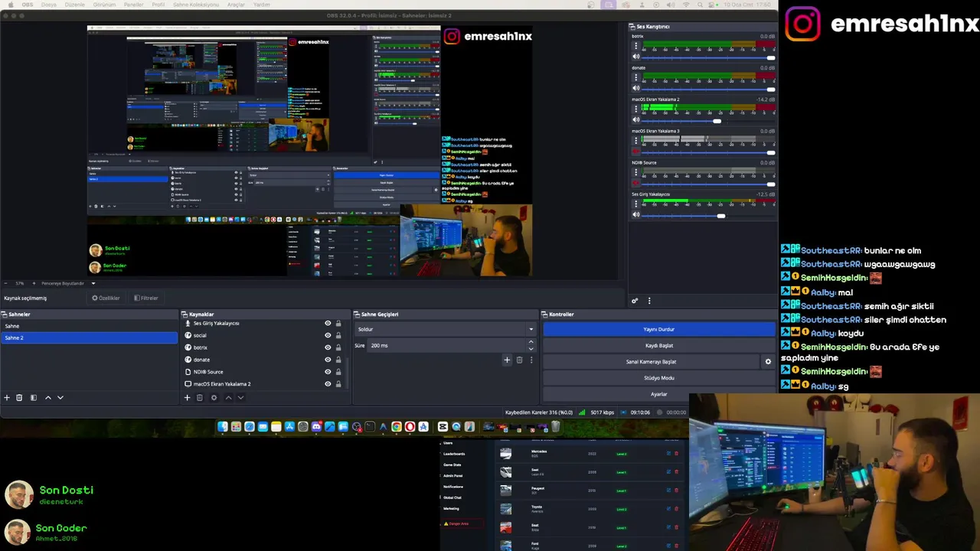Hide the donate source with eye icon
Image resolution: width=980 pixels, height=551 pixels.
coord(328,360)
